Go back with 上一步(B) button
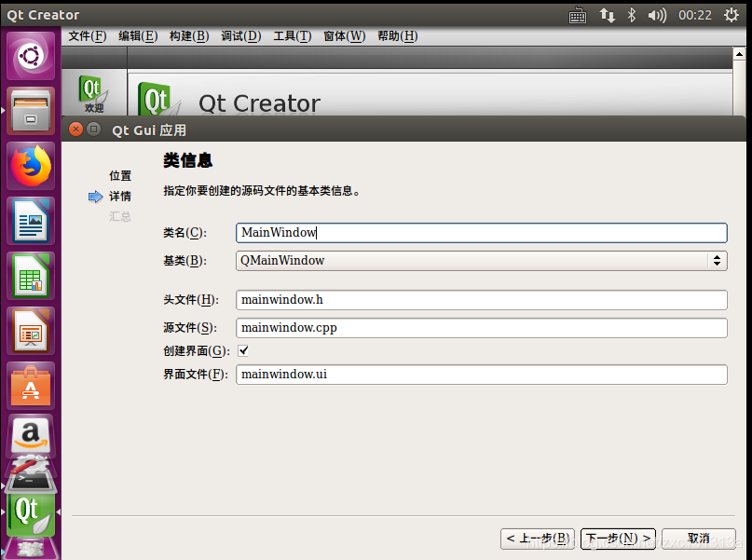 point(538,539)
